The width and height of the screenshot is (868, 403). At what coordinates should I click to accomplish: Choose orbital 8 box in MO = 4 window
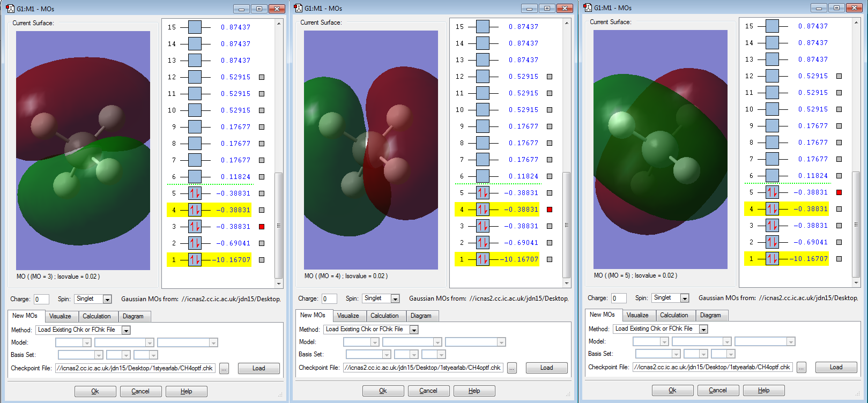click(x=483, y=143)
